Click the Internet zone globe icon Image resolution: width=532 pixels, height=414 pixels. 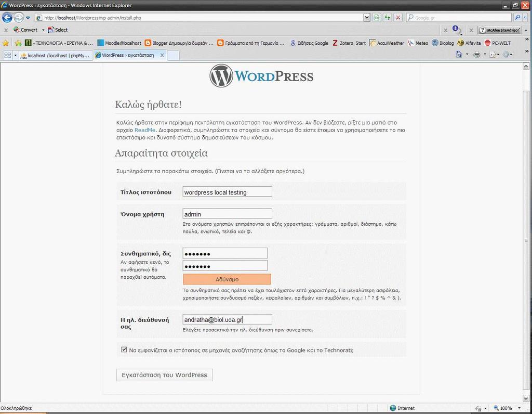(393, 408)
